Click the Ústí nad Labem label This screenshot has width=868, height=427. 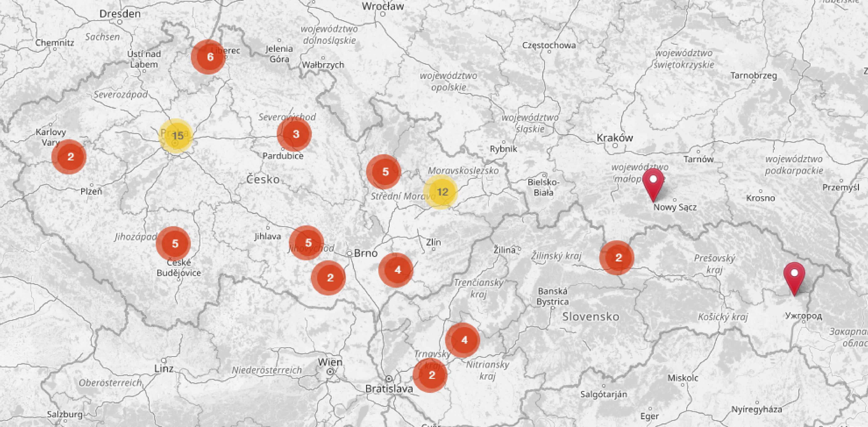[x=144, y=59]
